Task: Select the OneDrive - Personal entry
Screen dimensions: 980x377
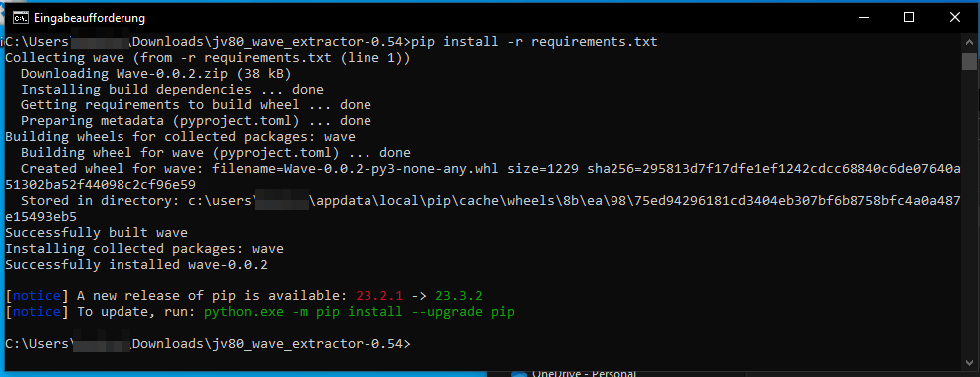Action: click(x=575, y=374)
